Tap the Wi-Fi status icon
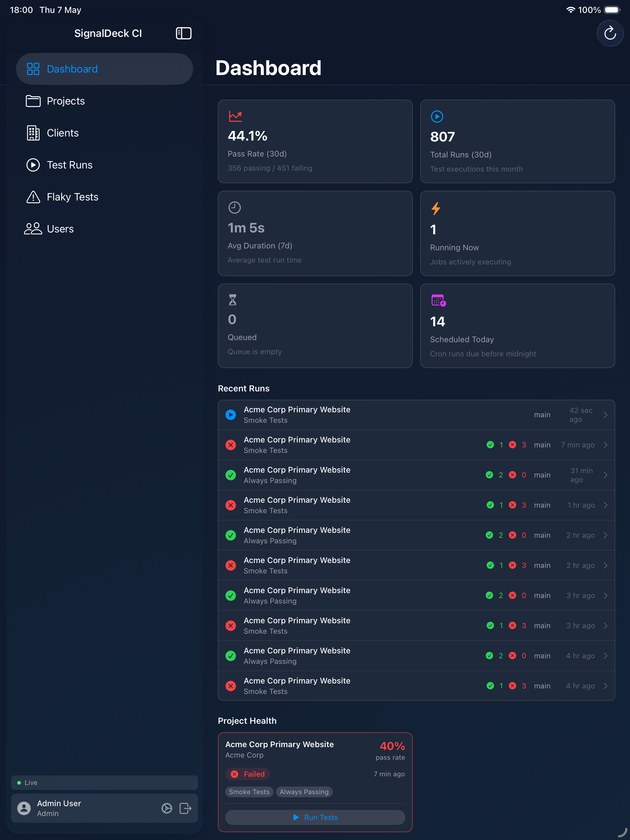The height and width of the screenshot is (840, 630). [570, 10]
